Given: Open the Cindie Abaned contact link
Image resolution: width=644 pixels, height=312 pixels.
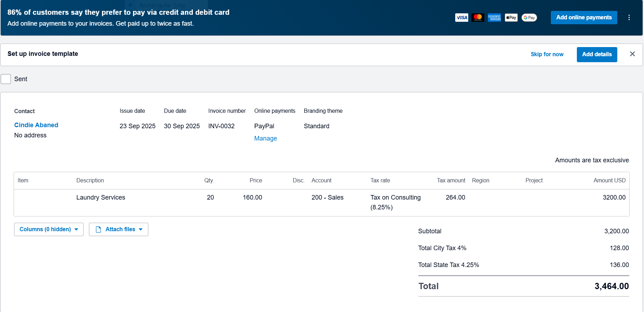Looking at the screenshot, I should point(36,125).
